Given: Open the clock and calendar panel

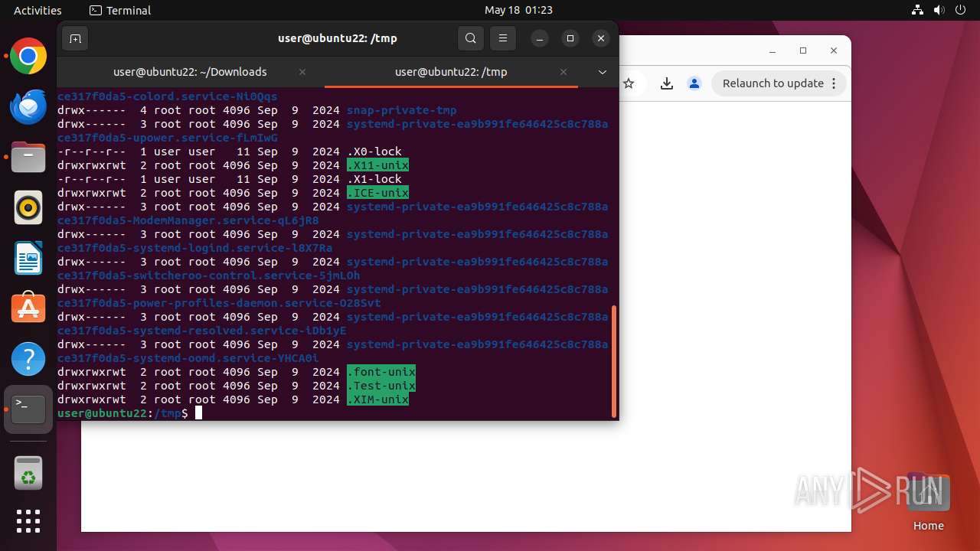Looking at the screenshot, I should click(x=518, y=10).
